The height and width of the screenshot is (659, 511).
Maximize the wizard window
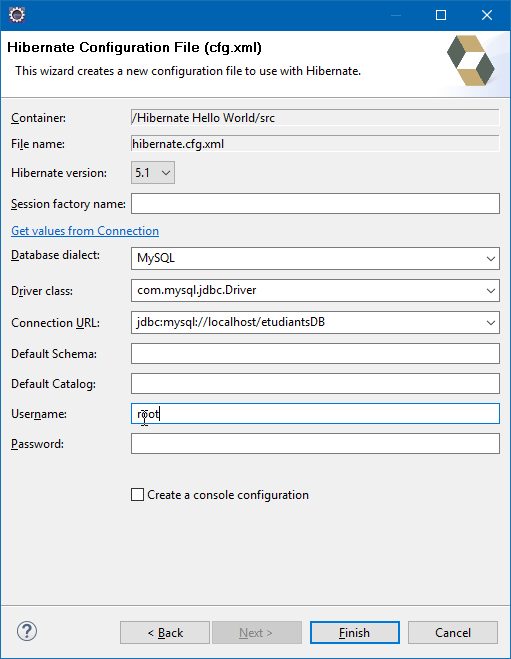pos(441,15)
